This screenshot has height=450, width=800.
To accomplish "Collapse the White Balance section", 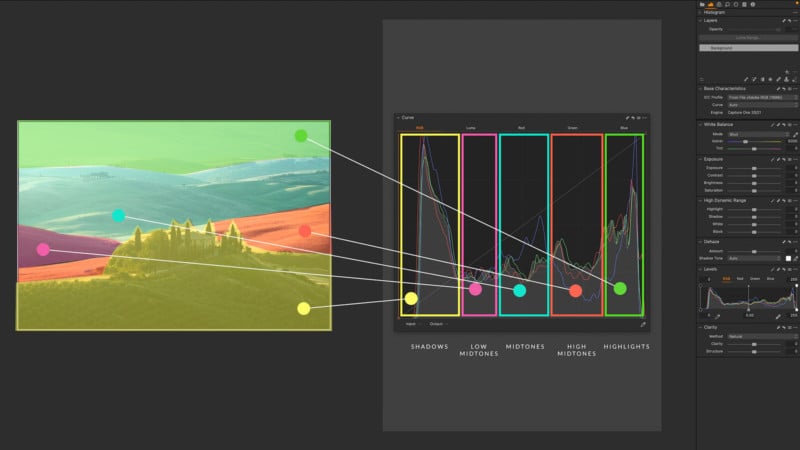I will 702,124.
